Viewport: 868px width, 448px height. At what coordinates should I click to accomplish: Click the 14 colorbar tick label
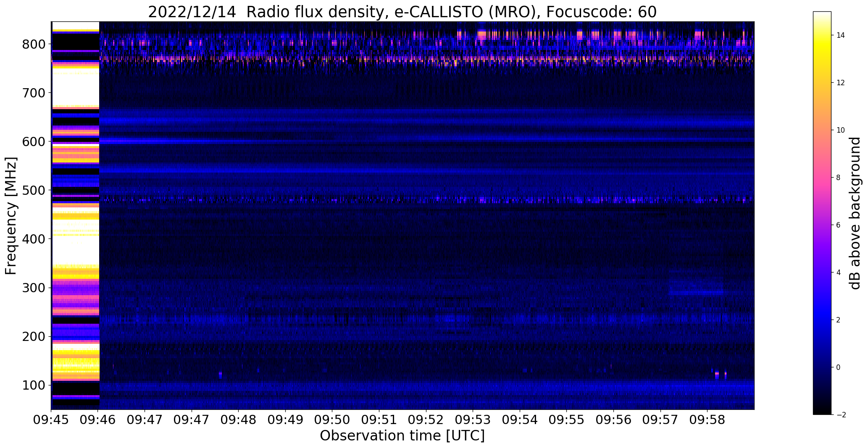[x=840, y=35]
